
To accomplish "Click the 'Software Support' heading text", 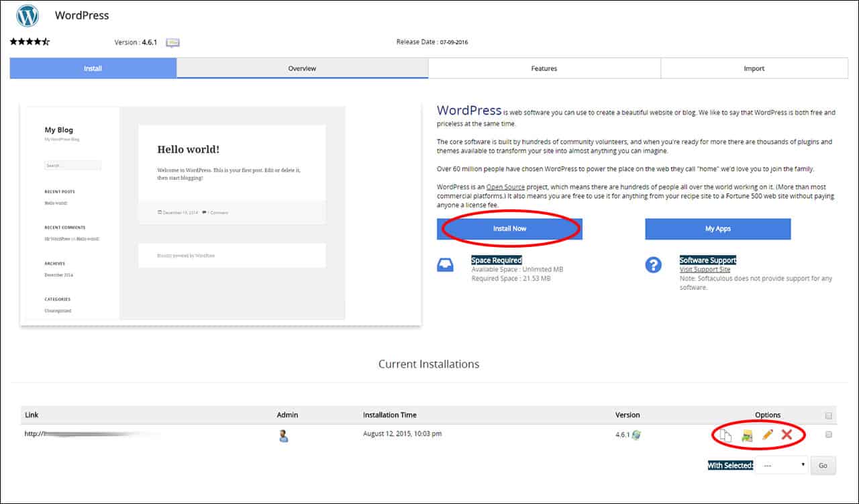I will click(708, 260).
